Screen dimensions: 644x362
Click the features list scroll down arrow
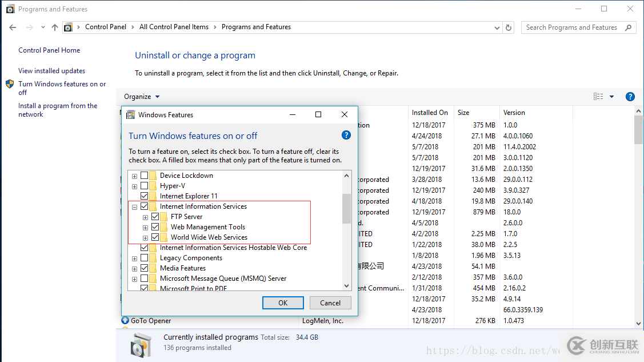pyautogui.click(x=346, y=285)
